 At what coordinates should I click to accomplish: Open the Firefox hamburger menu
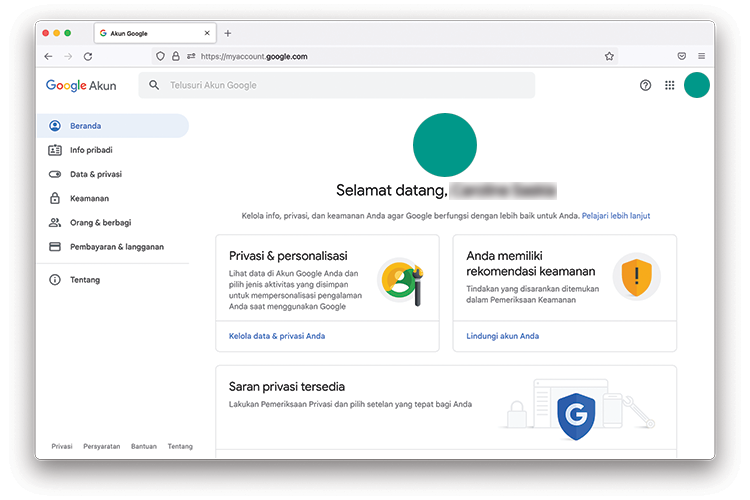click(x=701, y=56)
